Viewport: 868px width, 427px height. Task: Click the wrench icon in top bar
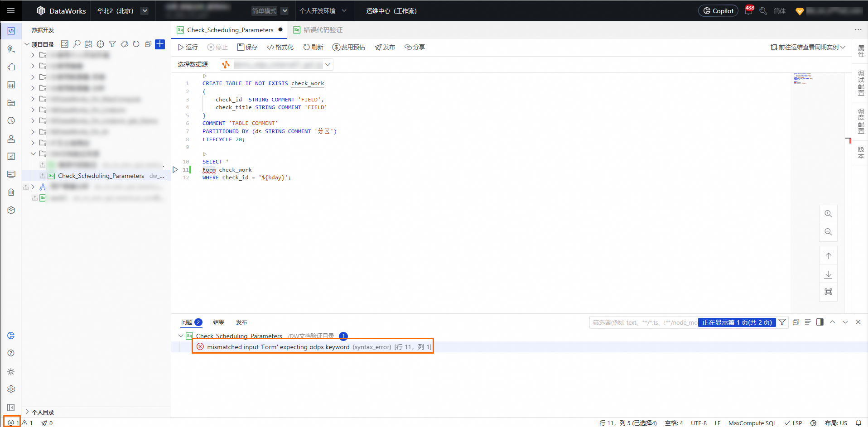point(763,11)
